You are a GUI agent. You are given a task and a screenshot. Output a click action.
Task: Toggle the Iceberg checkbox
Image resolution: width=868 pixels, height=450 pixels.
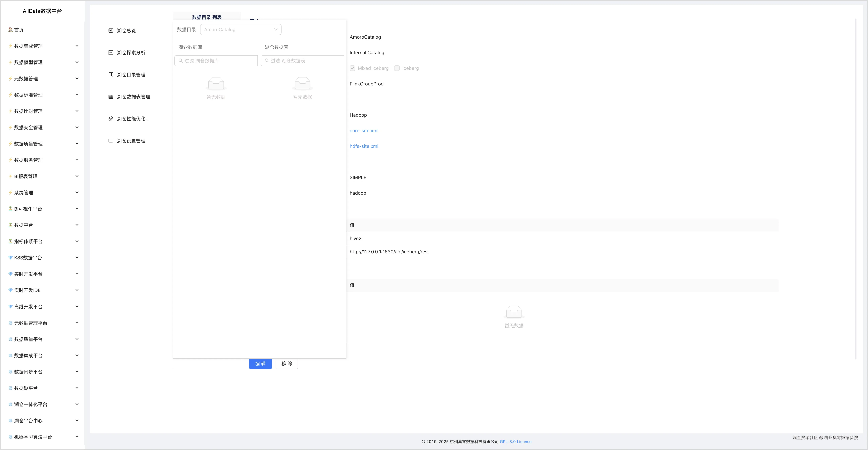coord(397,68)
